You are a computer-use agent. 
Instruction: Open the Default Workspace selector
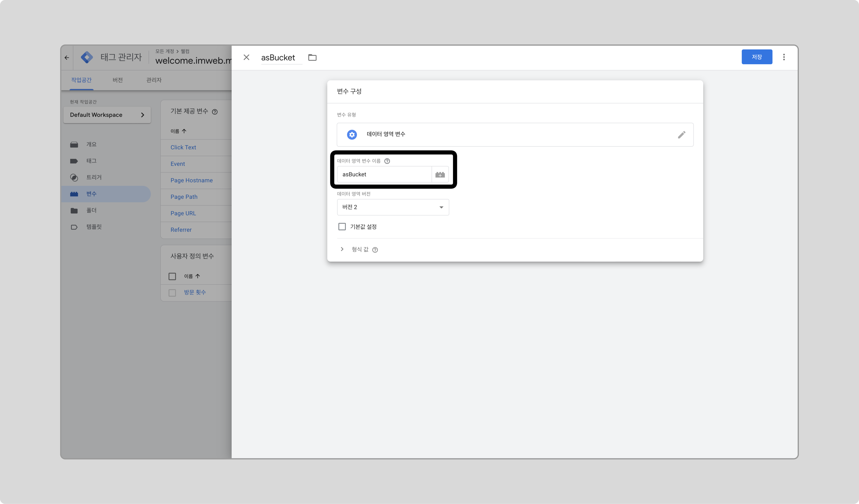click(x=107, y=115)
